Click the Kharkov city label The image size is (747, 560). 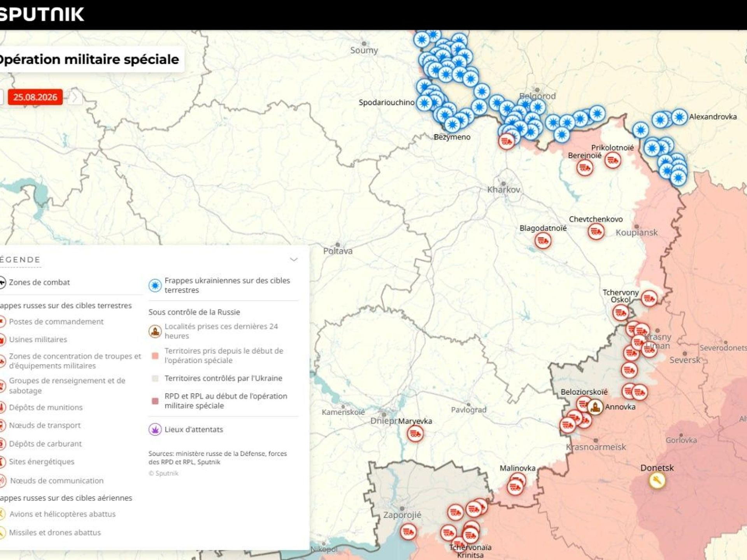click(503, 190)
